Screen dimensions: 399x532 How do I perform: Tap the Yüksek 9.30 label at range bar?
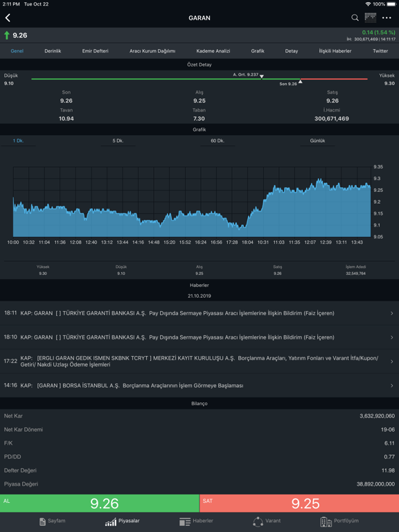[387, 80]
